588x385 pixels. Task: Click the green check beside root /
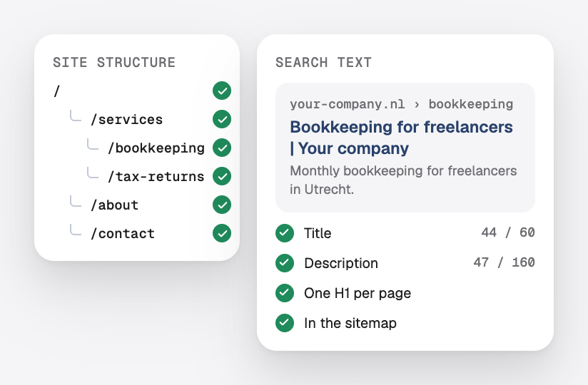coord(222,91)
